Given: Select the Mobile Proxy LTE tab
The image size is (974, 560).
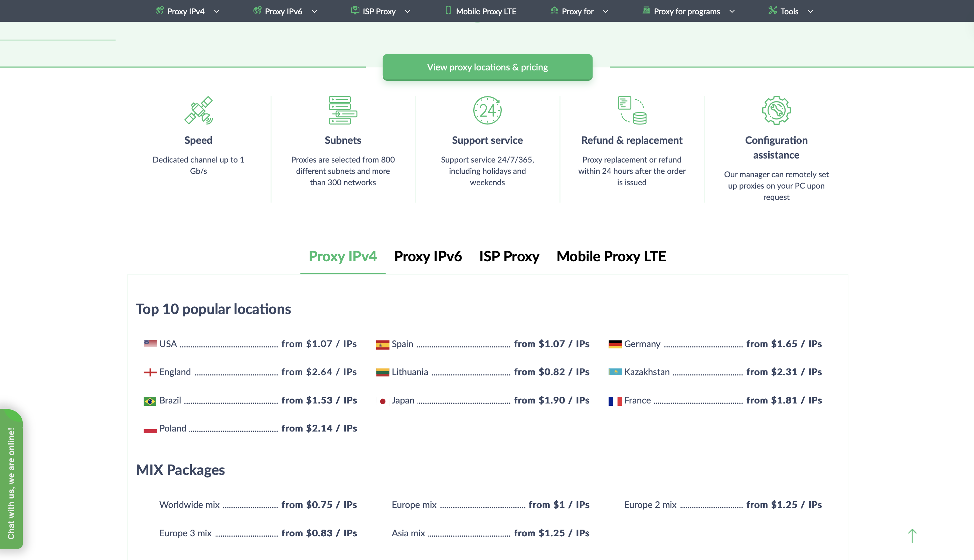Looking at the screenshot, I should (612, 256).
